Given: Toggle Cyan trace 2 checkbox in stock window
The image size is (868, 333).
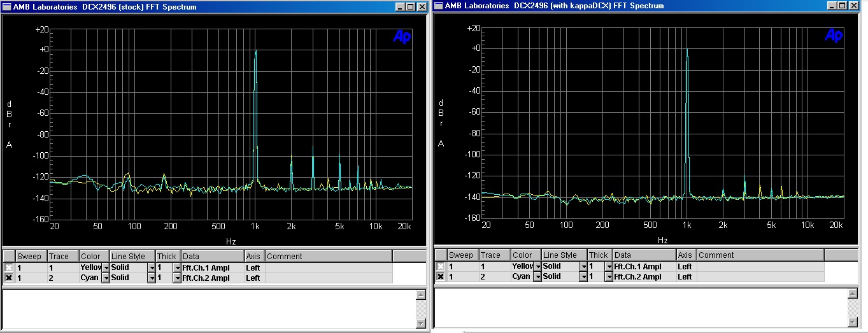Looking at the screenshot, I should [x=9, y=278].
